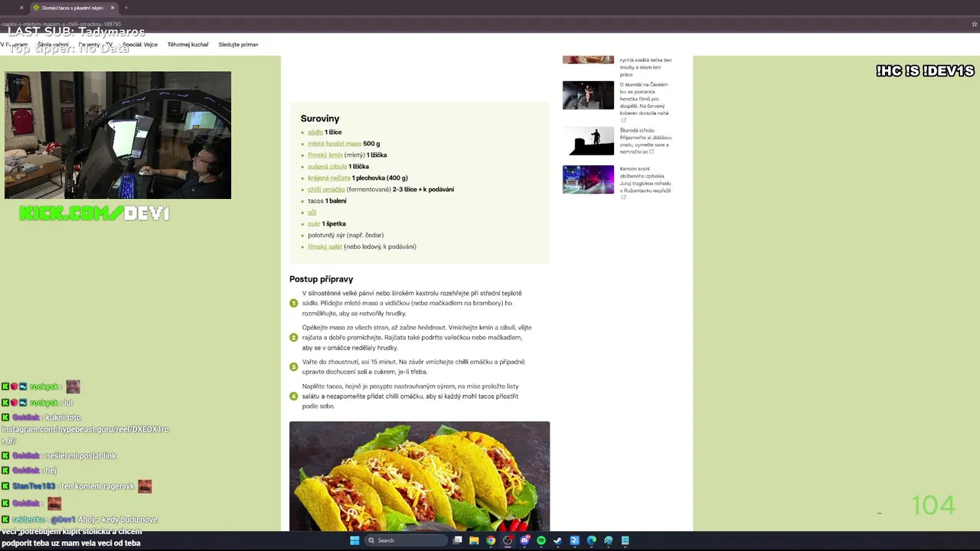
Task: Click the 'Suroviny' heading
Action: (320, 119)
